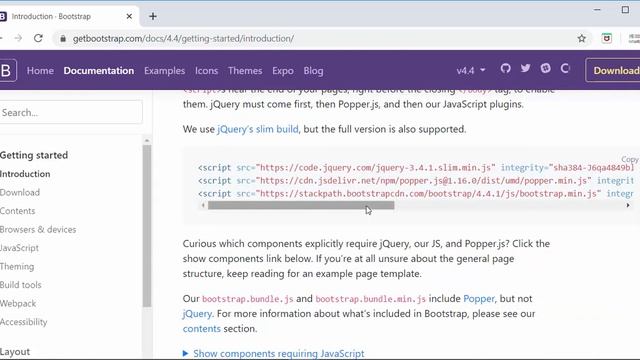Select Build tools in the sidebar
This screenshot has width=640, height=360.
[21, 285]
